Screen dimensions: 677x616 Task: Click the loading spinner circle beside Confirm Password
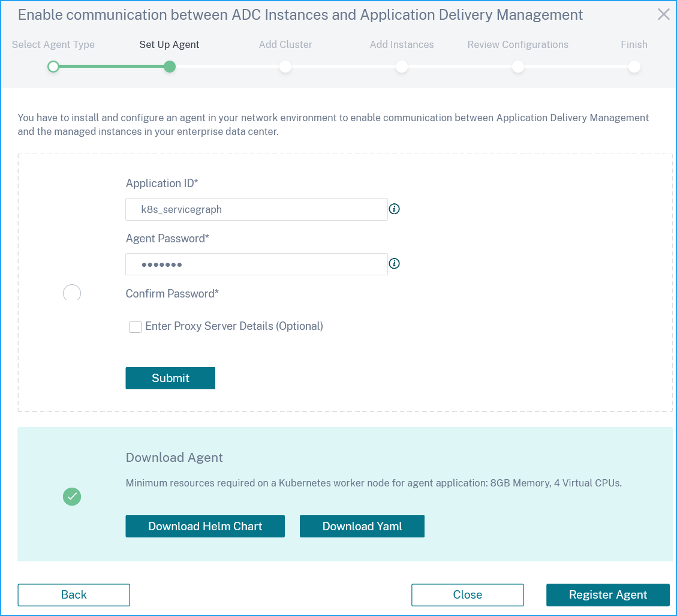72,293
